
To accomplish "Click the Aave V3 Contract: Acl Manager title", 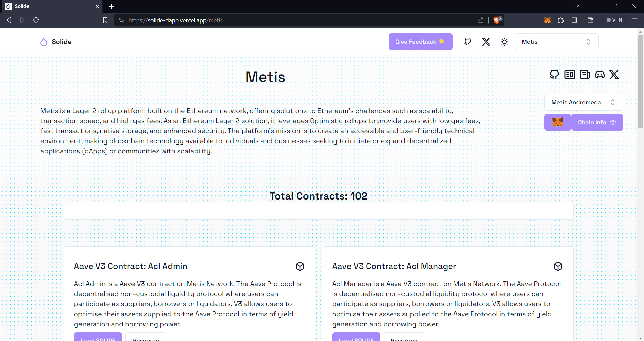I will tap(394, 266).
